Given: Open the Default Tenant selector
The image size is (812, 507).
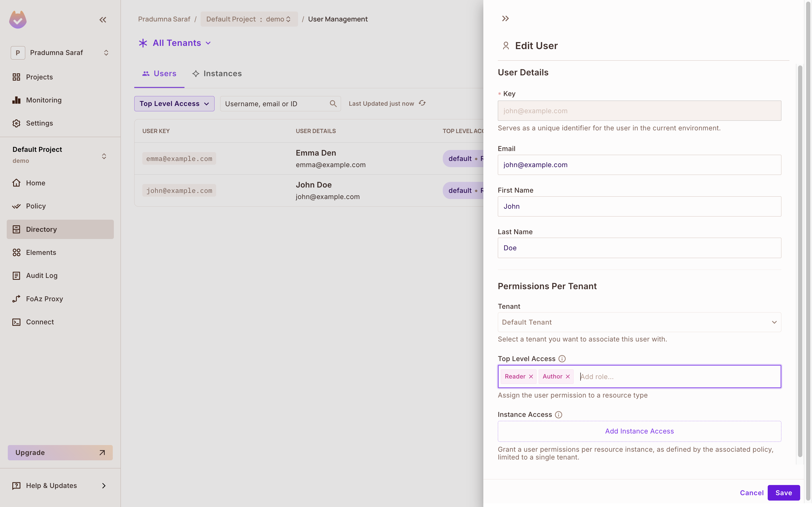Looking at the screenshot, I should (639, 322).
